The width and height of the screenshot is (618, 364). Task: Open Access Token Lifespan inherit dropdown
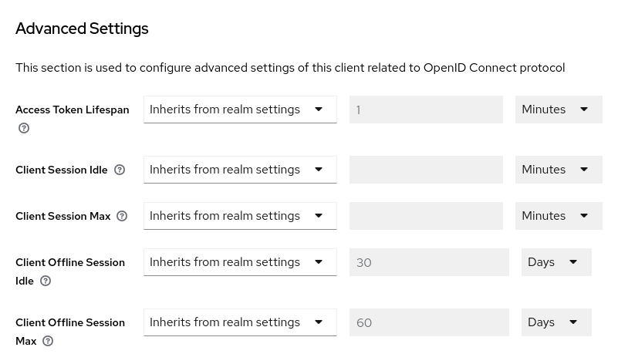click(240, 110)
